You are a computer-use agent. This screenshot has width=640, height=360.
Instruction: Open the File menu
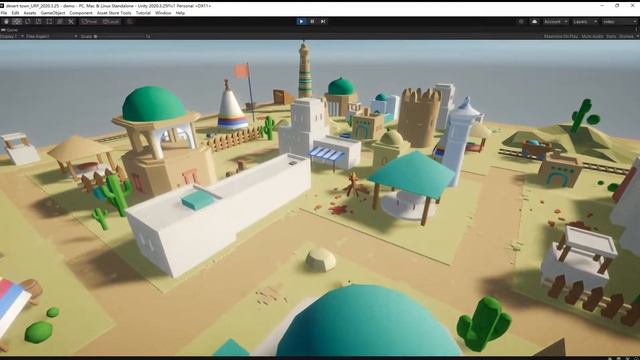[x=4, y=13]
